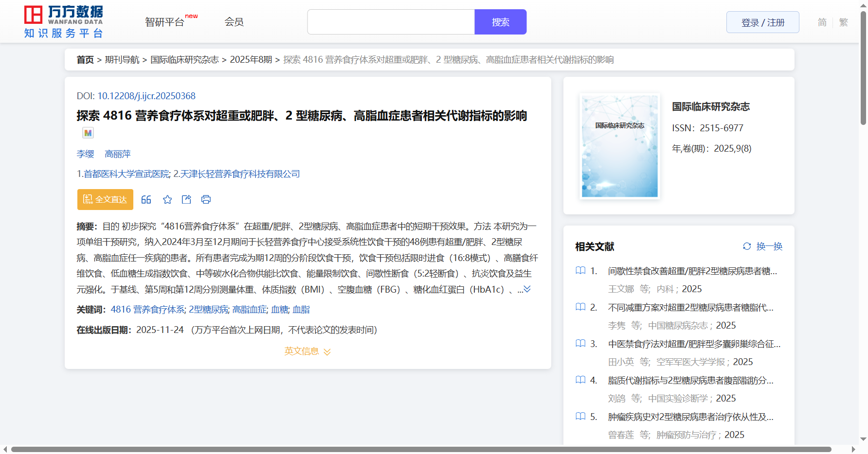
Task: Click the star favorite icon
Action: pos(167,200)
